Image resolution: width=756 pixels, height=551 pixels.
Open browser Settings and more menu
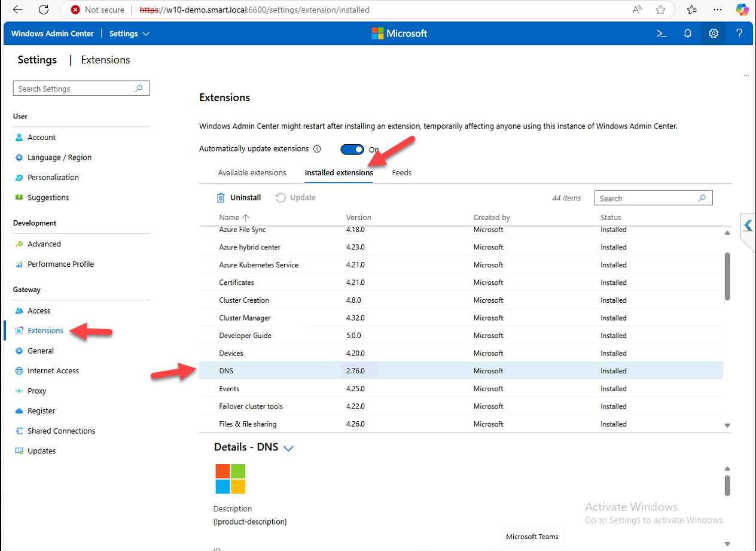pyautogui.click(x=717, y=10)
